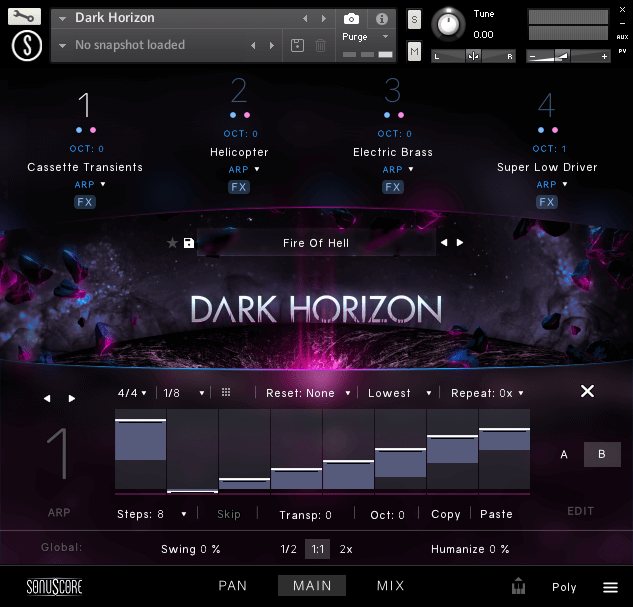Click the Tune knob
Viewport: 633px width, 607px height.
[x=448, y=25]
